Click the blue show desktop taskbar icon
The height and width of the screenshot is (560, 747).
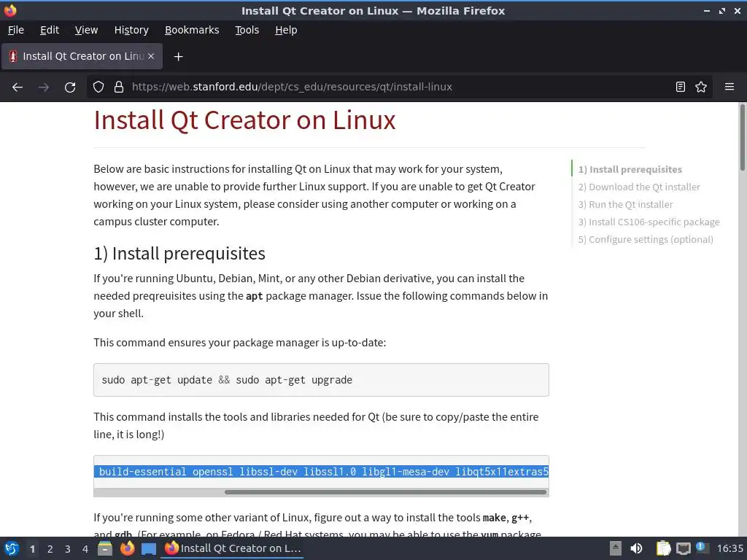[x=149, y=549]
